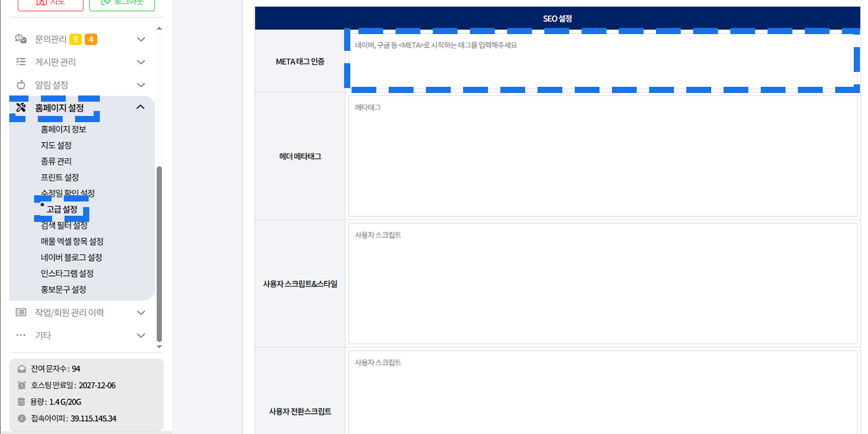Click the 기타 three-dots icon
The width and height of the screenshot is (868, 434).
pos(21,335)
